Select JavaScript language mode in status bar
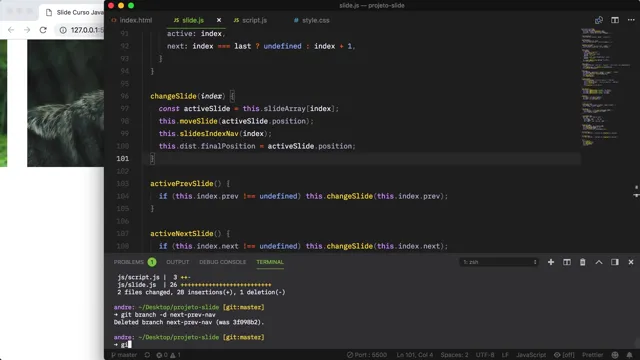Screen dimensions: 640x360 tap(531, 355)
